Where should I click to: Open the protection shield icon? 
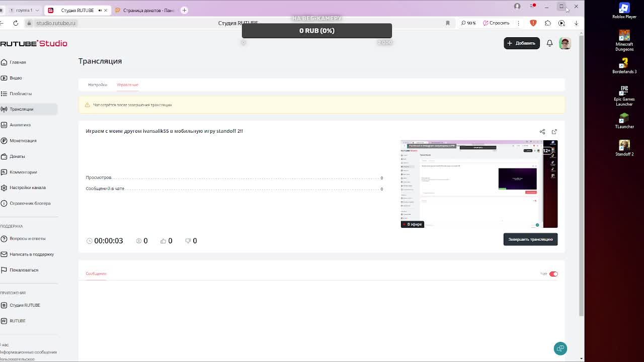pyautogui.click(x=533, y=23)
